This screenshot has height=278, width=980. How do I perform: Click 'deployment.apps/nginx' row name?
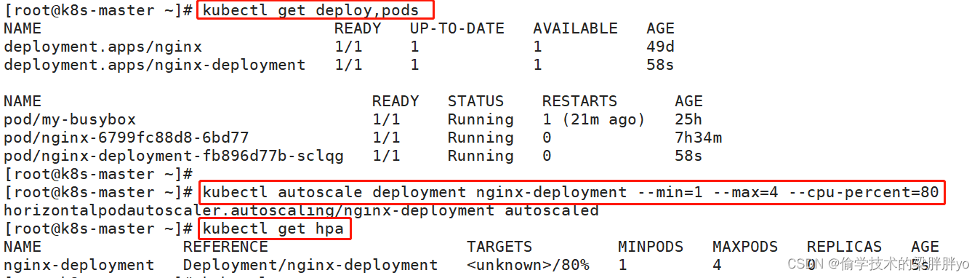point(103,47)
